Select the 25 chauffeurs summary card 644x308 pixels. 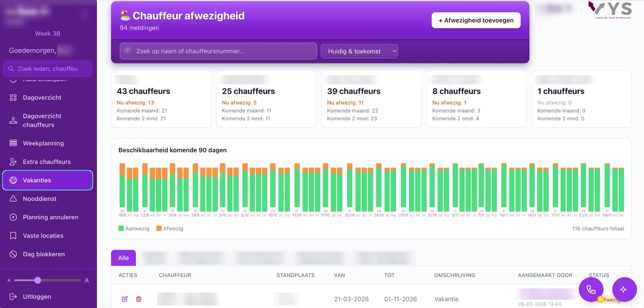[x=266, y=99]
